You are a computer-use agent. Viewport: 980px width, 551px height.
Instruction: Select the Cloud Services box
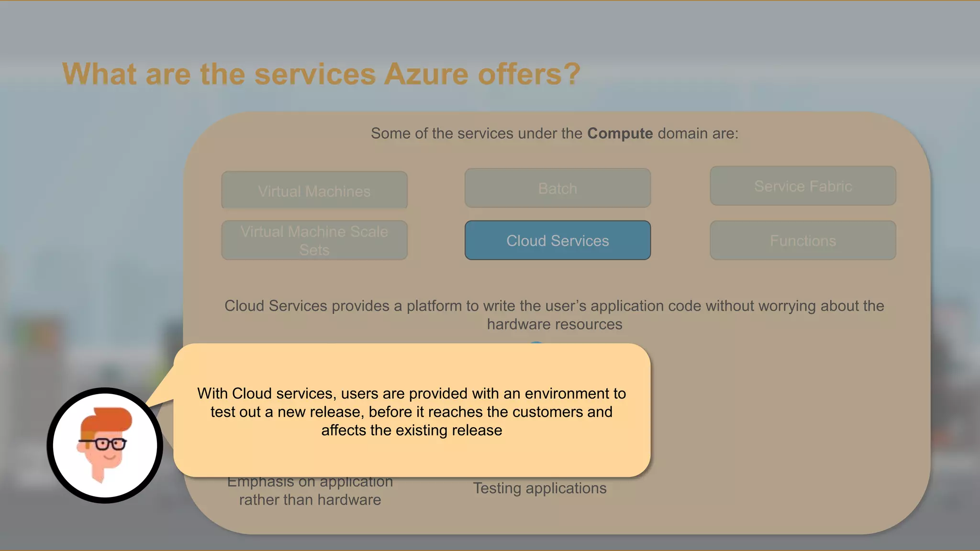pos(557,240)
